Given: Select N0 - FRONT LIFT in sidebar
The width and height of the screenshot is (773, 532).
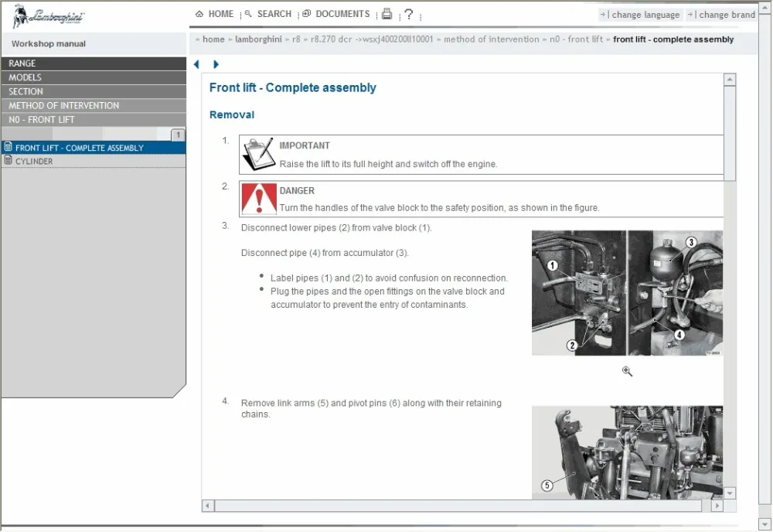Looking at the screenshot, I should tap(94, 120).
